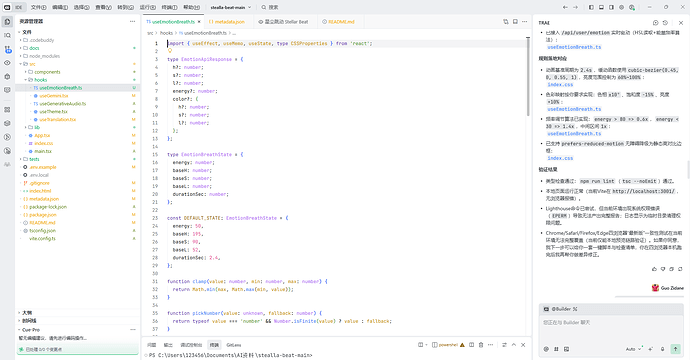Click the hooks segment in the breadcrumb

click(x=166, y=33)
